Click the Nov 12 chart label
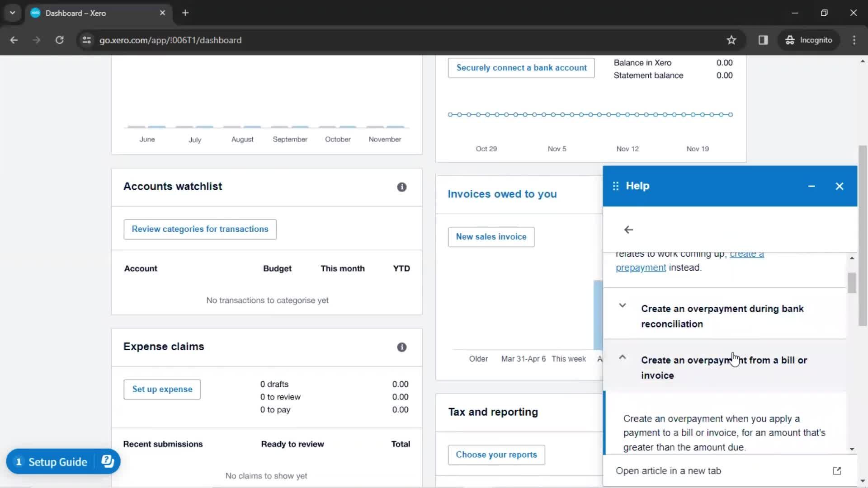Viewport: 868px width, 488px height. coord(627,149)
